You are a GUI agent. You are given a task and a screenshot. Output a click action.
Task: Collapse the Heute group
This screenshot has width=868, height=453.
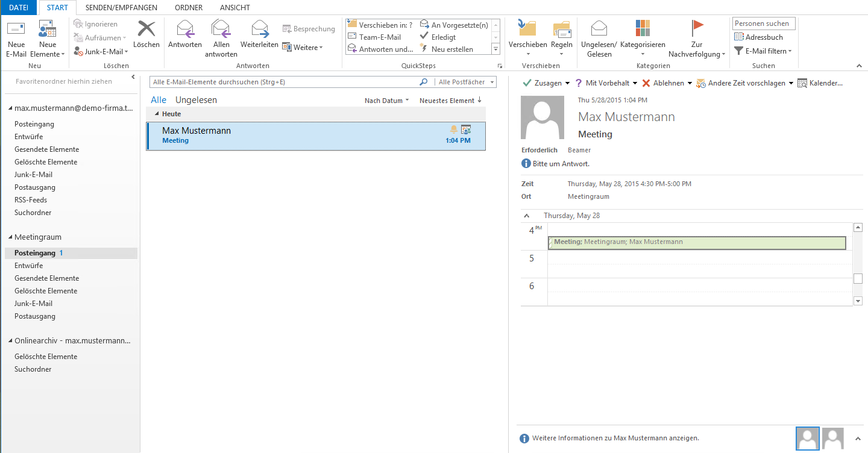click(x=157, y=114)
